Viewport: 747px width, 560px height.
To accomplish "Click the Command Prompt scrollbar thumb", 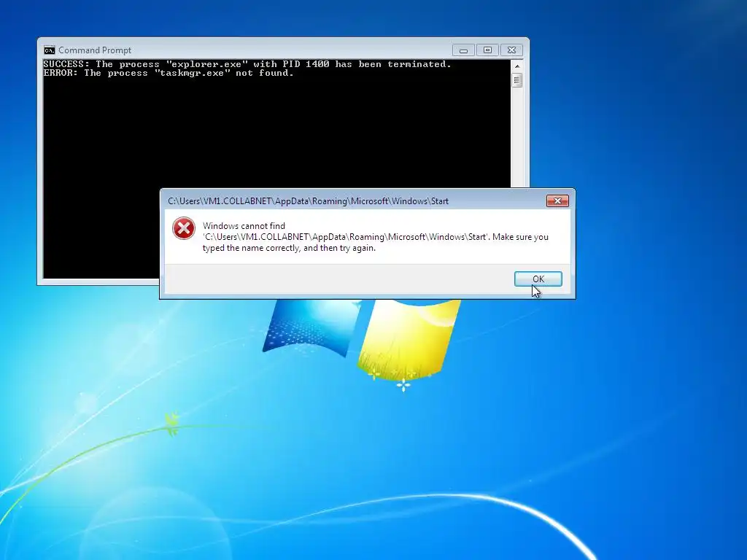I will (x=517, y=80).
